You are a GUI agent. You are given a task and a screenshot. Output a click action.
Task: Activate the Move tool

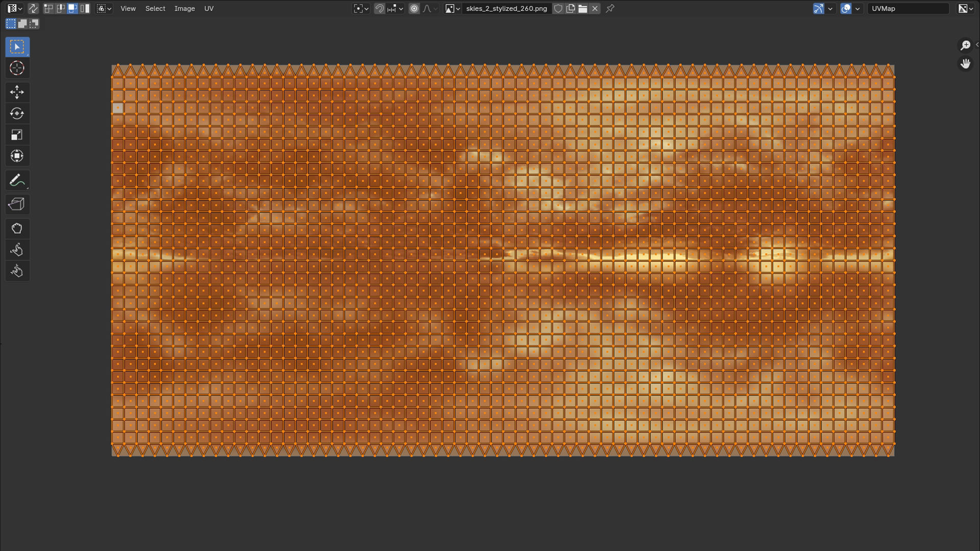click(x=17, y=92)
